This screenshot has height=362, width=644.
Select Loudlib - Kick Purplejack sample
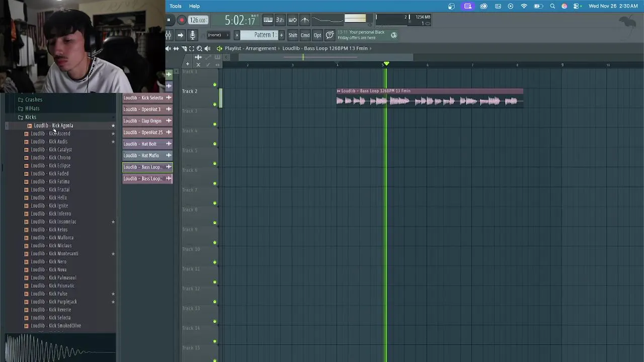(x=54, y=302)
